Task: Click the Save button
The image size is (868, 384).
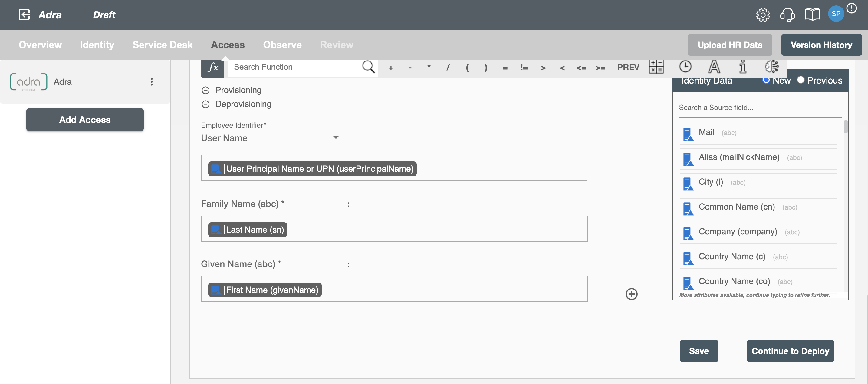Action: point(699,351)
